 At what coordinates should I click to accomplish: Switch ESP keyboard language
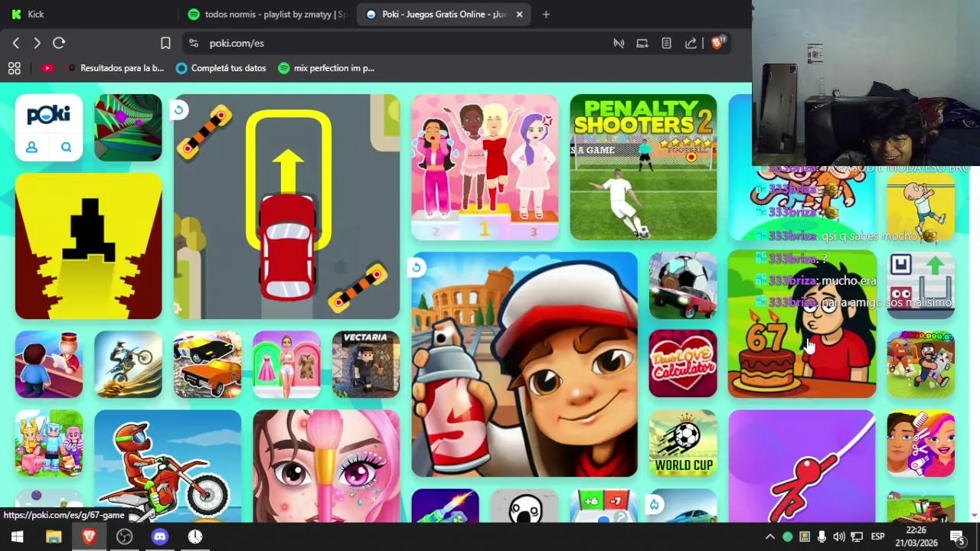point(877,536)
